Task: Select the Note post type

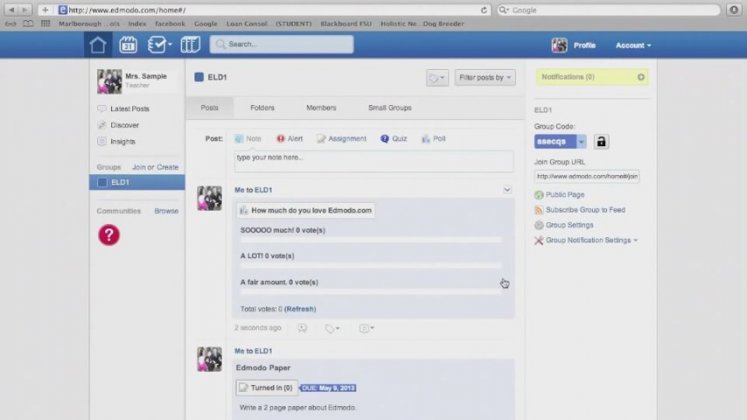Action: (x=248, y=139)
